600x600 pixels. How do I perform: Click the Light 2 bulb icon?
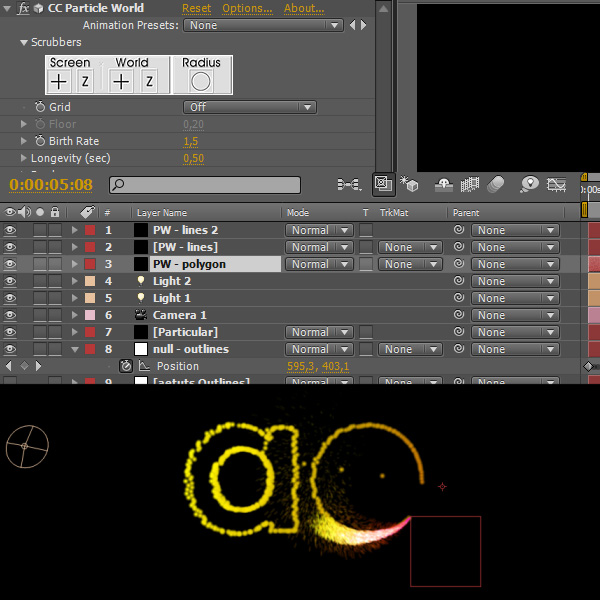point(141,281)
